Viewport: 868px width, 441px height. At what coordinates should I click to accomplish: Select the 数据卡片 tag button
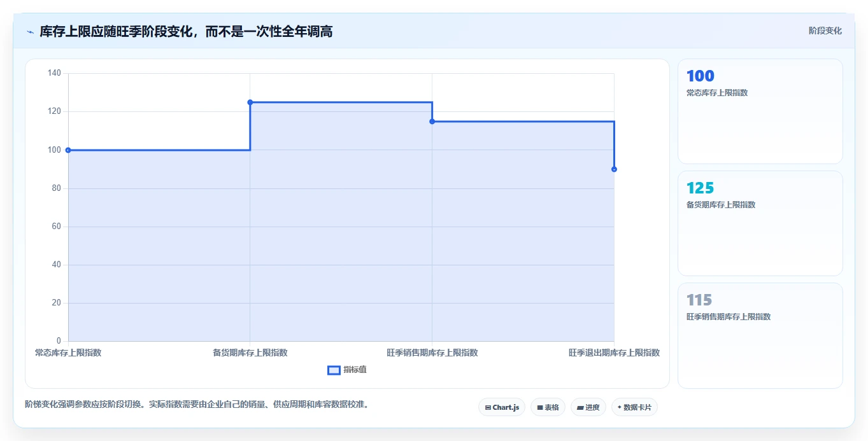(x=634, y=407)
